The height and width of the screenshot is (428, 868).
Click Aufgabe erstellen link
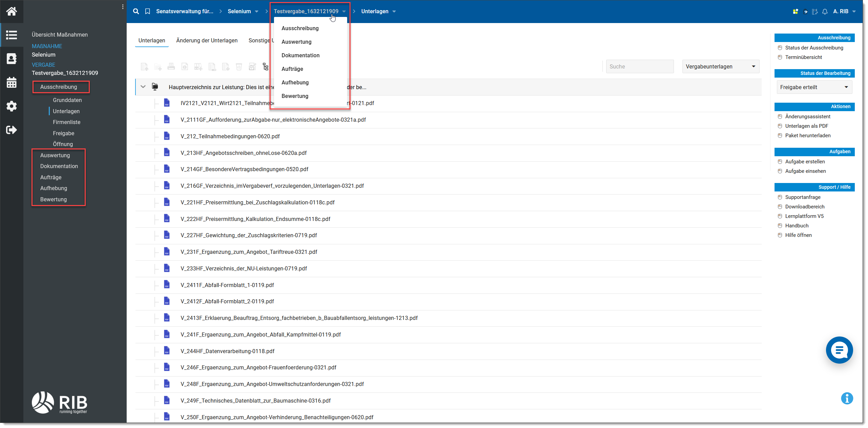(x=805, y=162)
